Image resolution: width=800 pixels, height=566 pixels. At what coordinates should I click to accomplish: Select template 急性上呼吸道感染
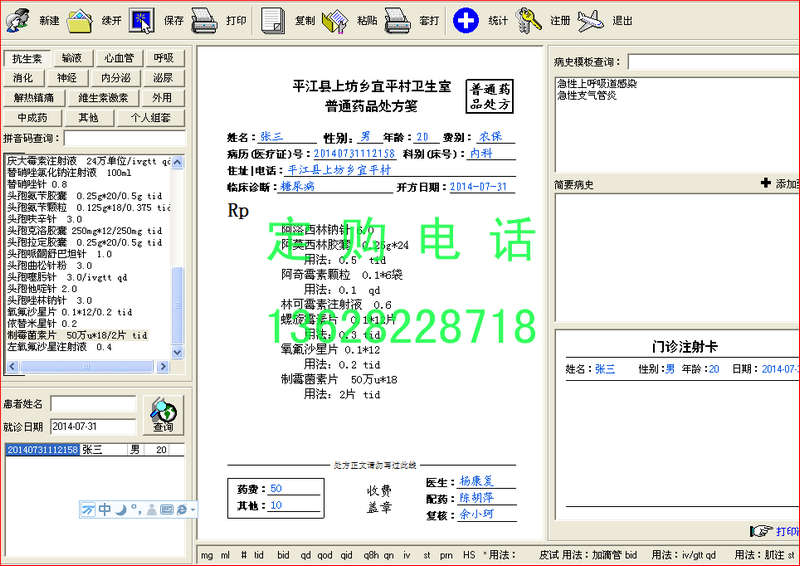tap(597, 84)
